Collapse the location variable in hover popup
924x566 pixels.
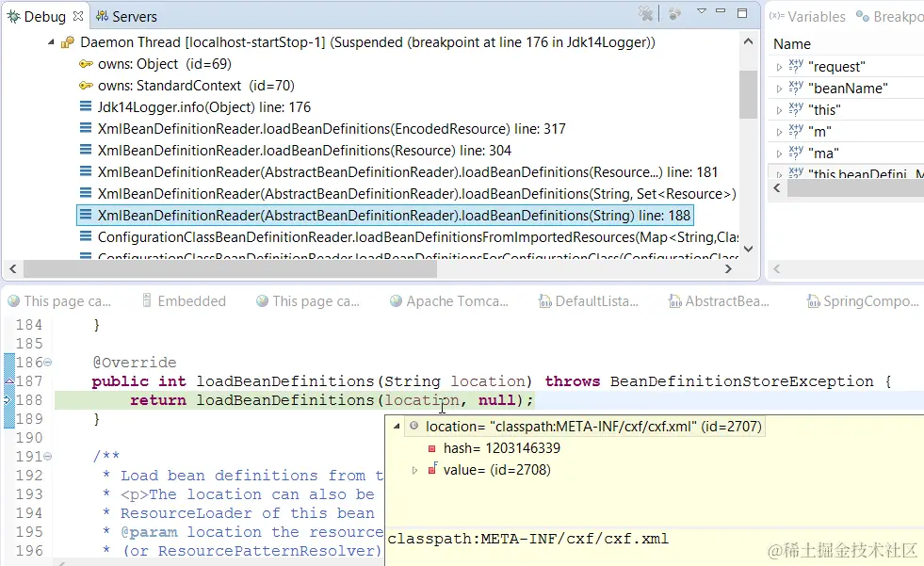tap(397, 427)
